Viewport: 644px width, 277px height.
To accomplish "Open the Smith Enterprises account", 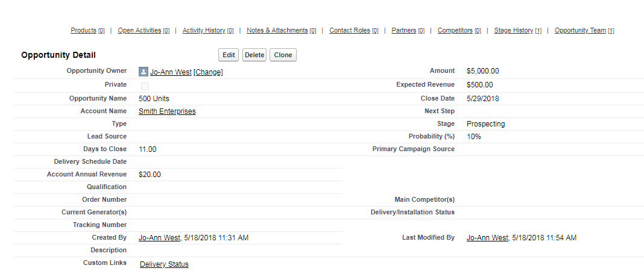I will coord(167,111).
